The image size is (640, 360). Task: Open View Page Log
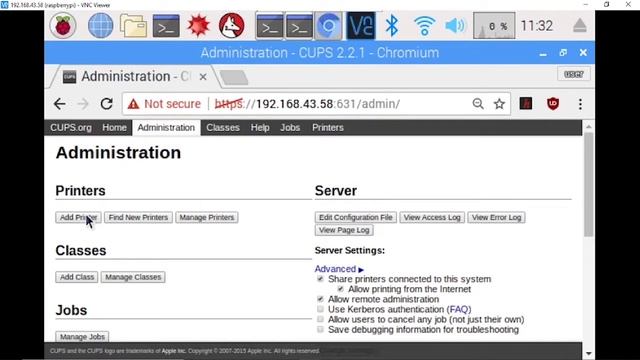pyautogui.click(x=344, y=230)
